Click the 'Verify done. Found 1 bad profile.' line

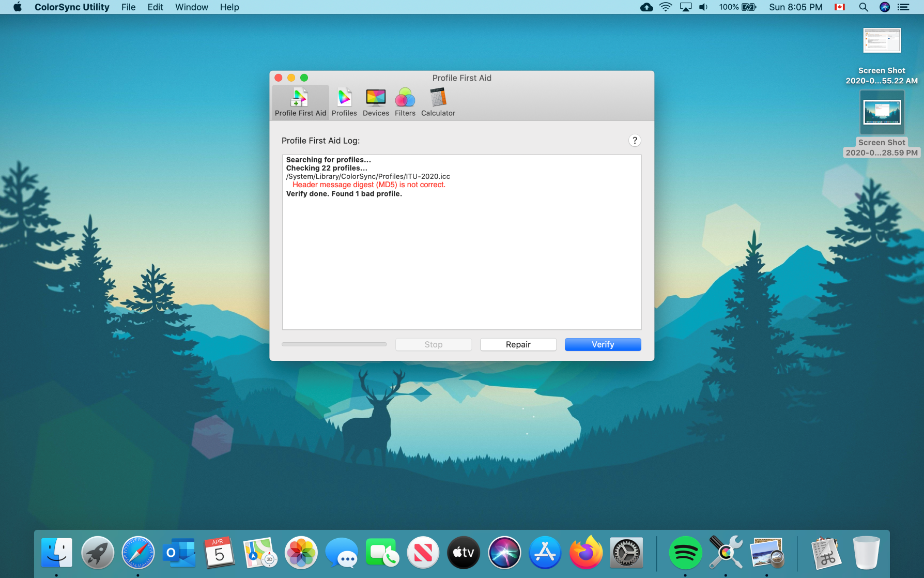click(x=344, y=194)
